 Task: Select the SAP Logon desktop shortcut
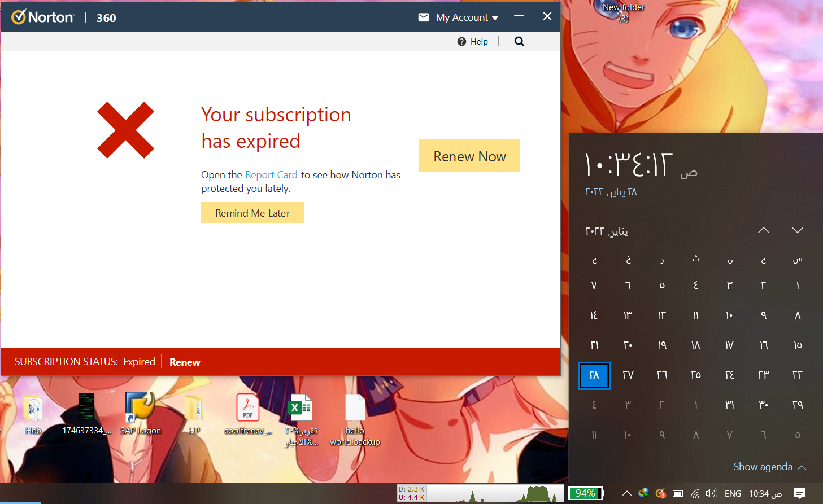click(140, 415)
